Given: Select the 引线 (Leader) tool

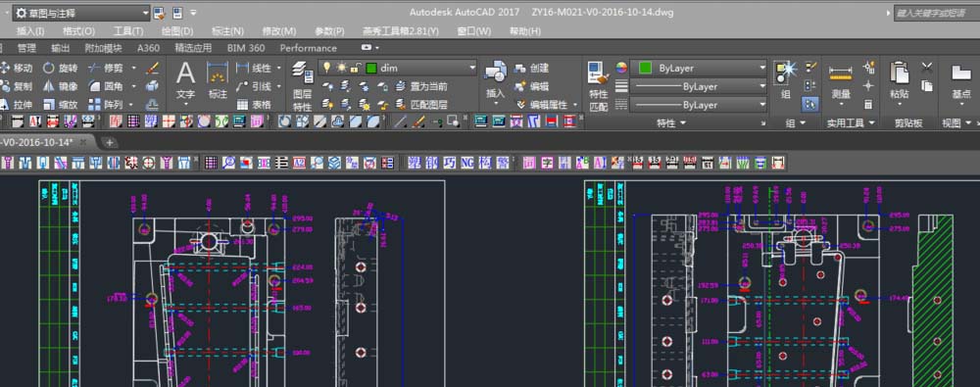Looking at the screenshot, I should tap(254, 86).
